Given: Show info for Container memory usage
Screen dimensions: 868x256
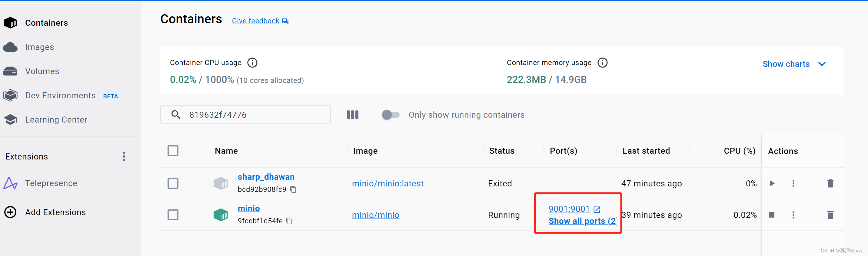Looking at the screenshot, I should (603, 63).
